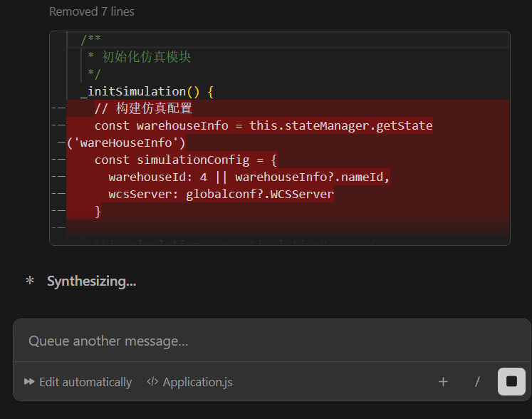The height and width of the screenshot is (419, 532).
Task: Click the Removed 7 lines header
Action: [92, 11]
